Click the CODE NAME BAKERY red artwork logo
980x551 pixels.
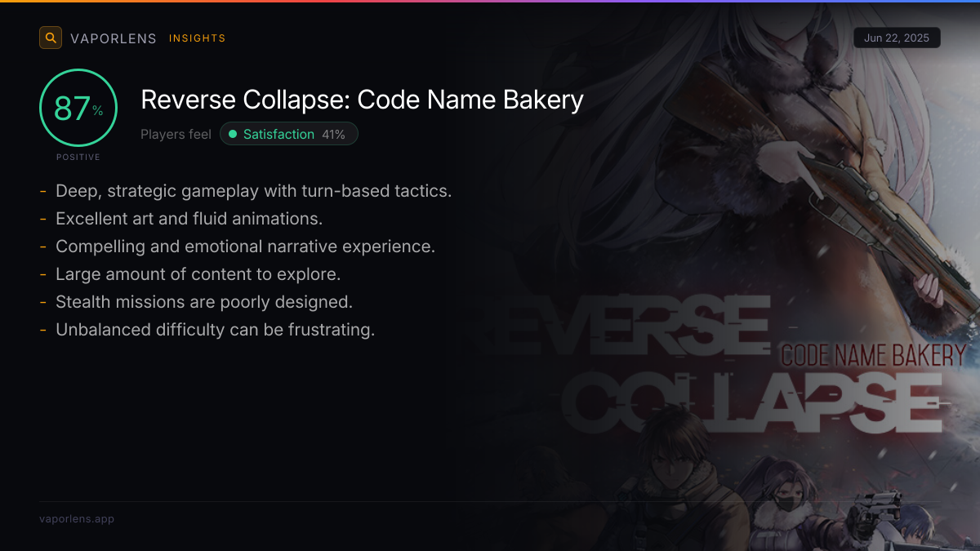point(872,356)
